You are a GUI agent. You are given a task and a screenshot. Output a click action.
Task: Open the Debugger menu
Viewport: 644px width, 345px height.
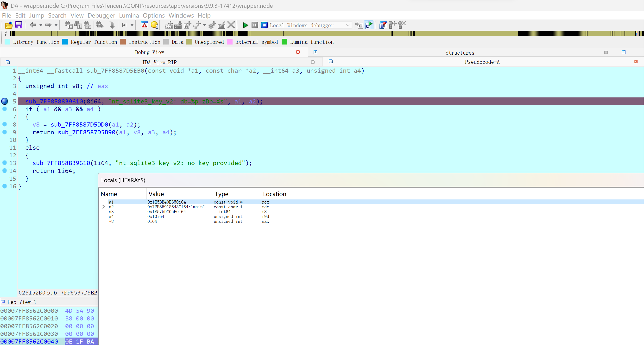tap(101, 15)
